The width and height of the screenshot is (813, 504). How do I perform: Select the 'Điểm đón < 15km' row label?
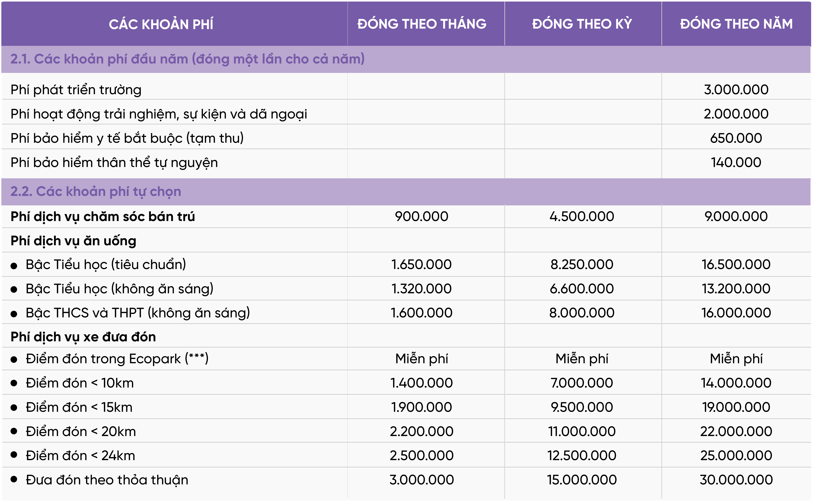[x=79, y=407]
